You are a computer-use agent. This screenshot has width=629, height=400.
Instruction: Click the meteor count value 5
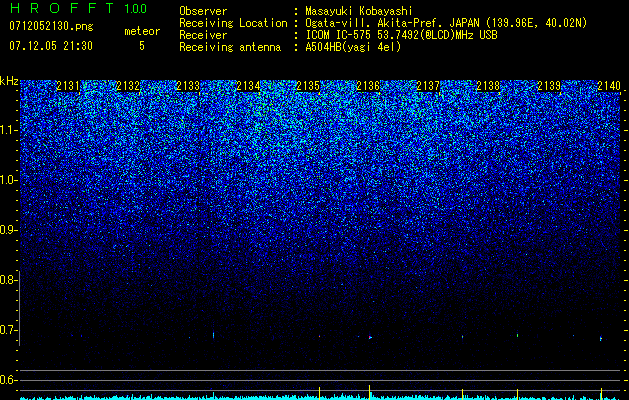point(142,46)
